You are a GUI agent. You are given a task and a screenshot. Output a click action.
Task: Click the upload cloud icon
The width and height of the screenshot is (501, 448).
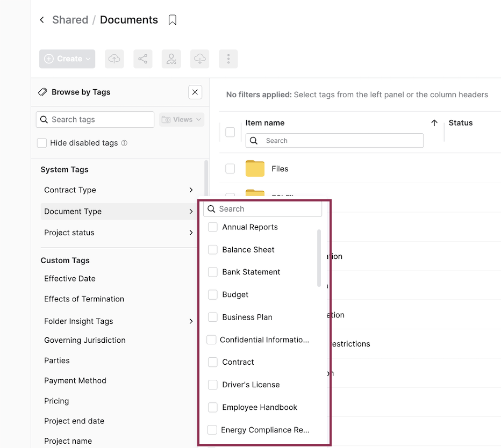[114, 59]
